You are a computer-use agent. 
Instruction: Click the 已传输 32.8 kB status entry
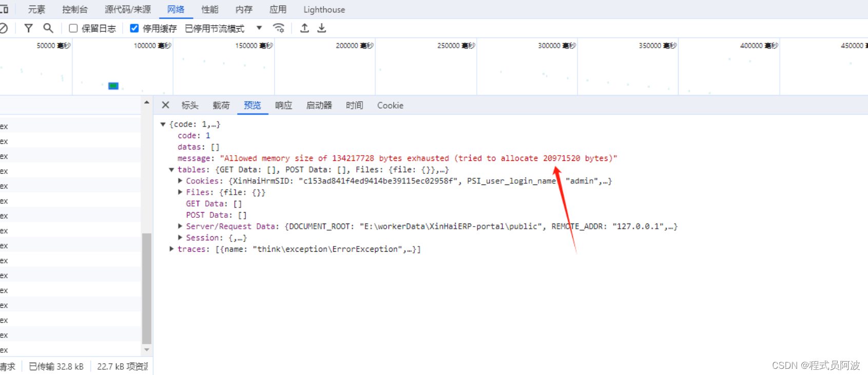(56, 366)
